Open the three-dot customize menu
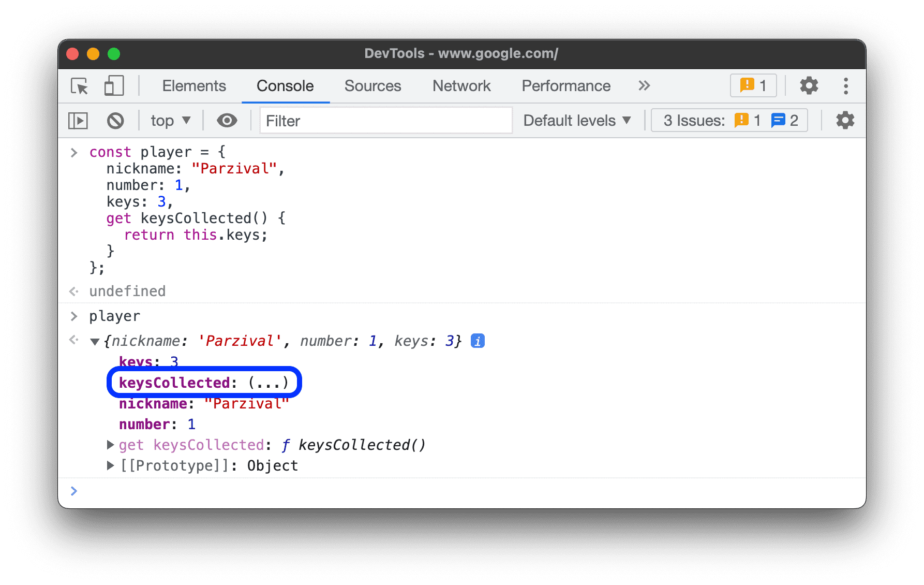 846,86
